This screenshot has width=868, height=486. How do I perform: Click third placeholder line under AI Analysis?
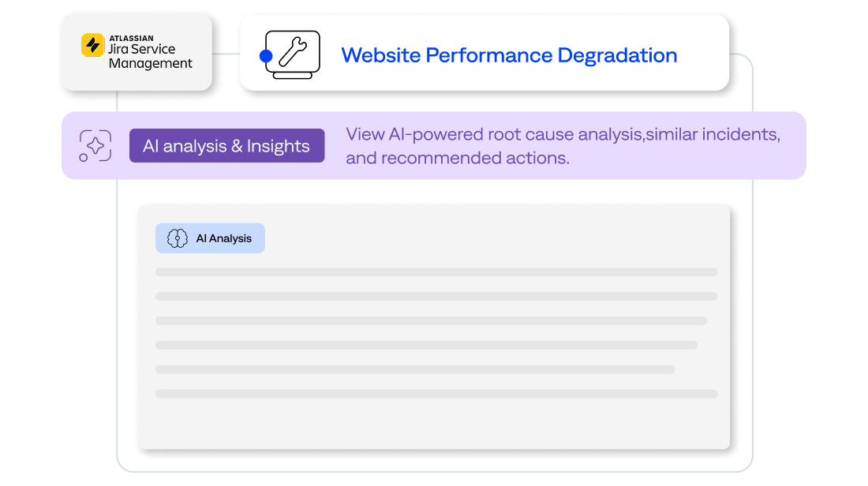coord(431,320)
